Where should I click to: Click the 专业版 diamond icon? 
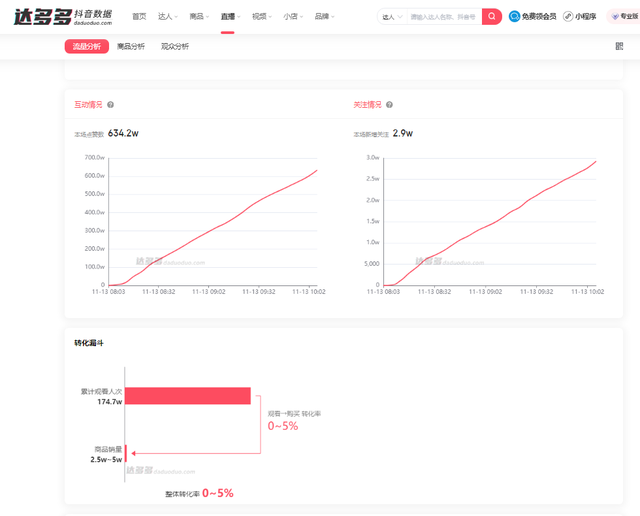pos(615,16)
